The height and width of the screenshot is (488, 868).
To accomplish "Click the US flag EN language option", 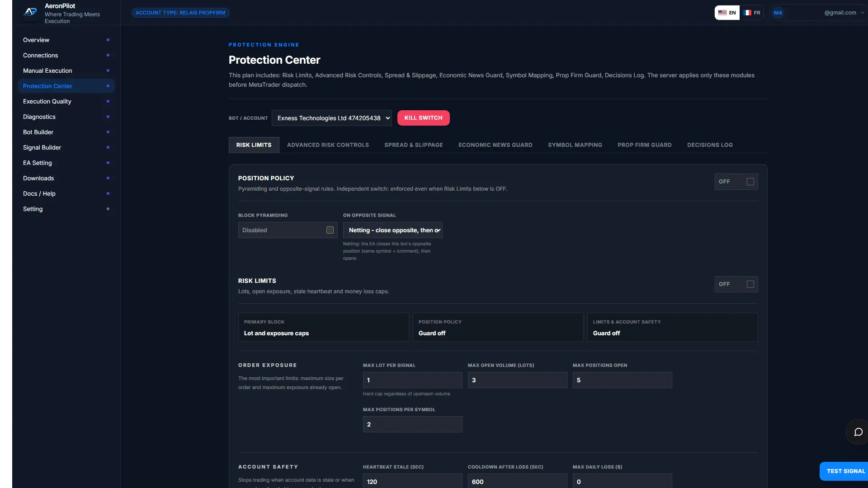I will (x=727, y=13).
